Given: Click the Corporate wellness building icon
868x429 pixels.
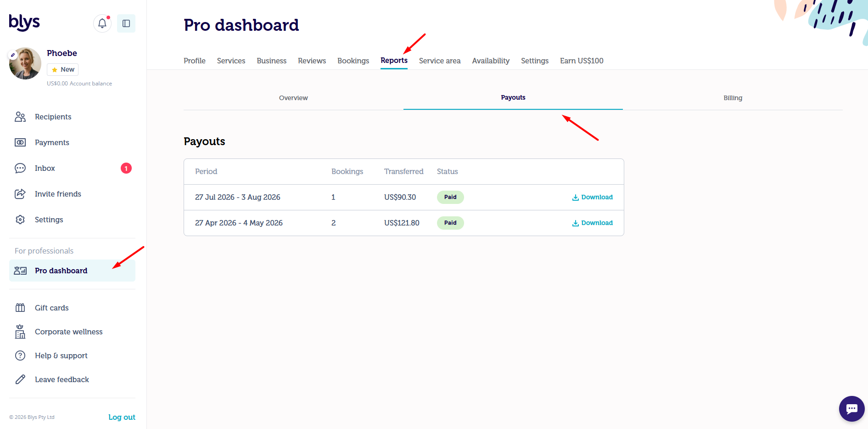Looking at the screenshot, I should (20, 332).
